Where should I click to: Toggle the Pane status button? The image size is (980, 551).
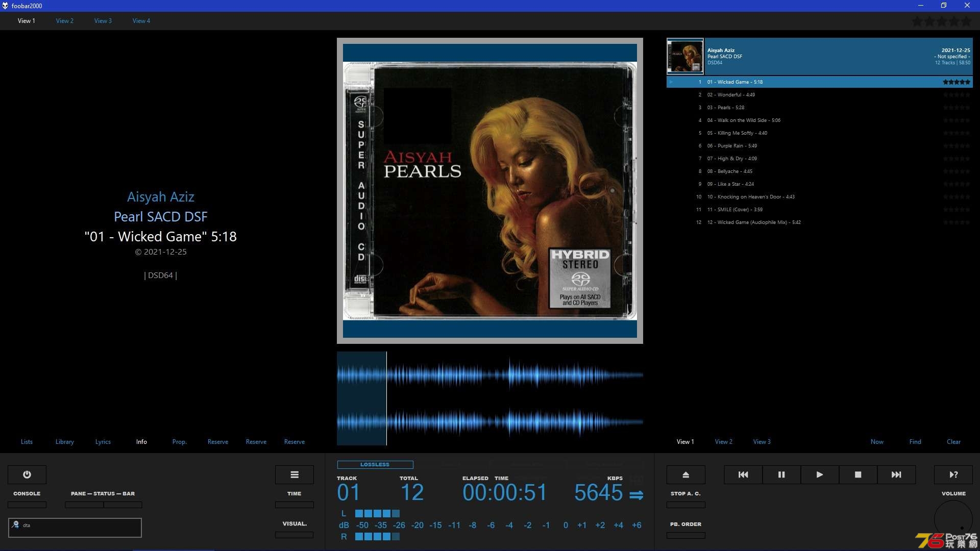84,505
